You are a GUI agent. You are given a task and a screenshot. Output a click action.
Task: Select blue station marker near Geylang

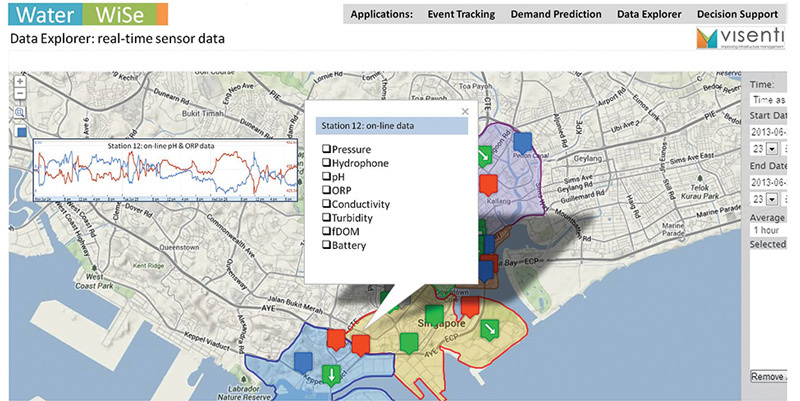tap(520, 140)
